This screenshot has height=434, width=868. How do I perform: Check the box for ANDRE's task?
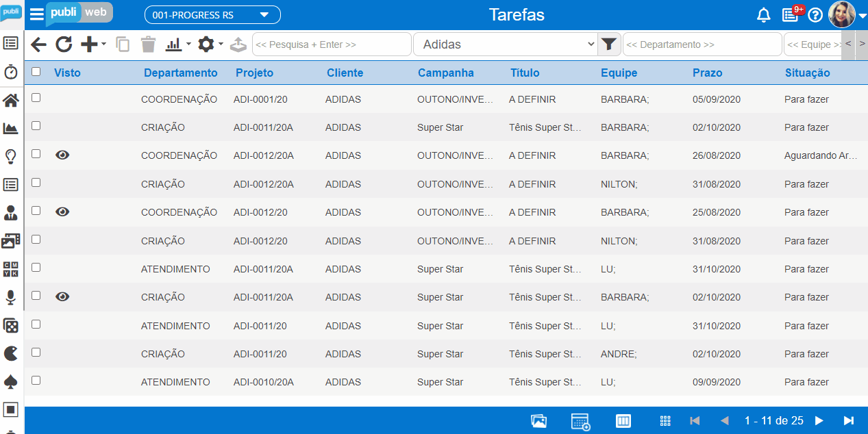tap(36, 353)
